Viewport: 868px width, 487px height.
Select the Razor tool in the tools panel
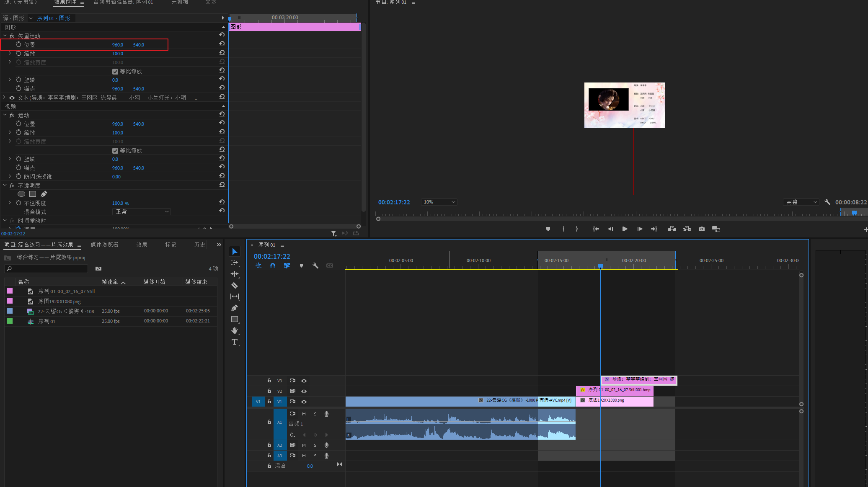[235, 285]
